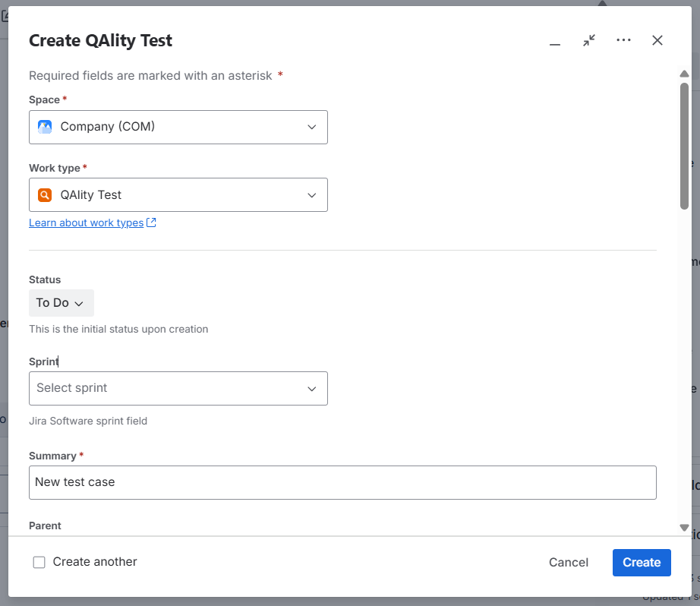This screenshot has height=606, width=700.
Task: Click the blue Create button
Action: [642, 562]
